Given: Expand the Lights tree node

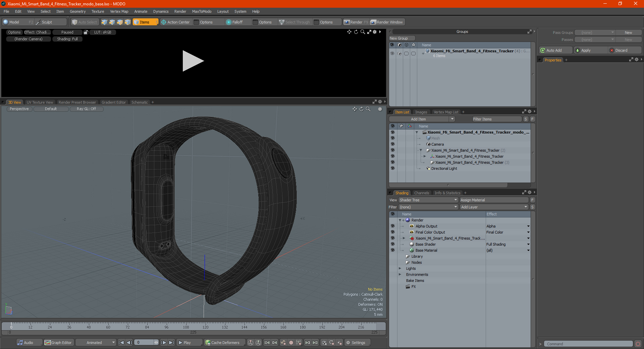Looking at the screenshot, I should pyautogui.click(x=400, y=268).
